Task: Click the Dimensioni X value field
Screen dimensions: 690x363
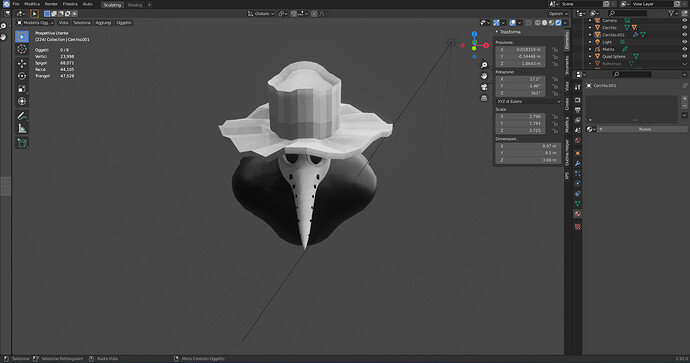Action: pos(527,146)
